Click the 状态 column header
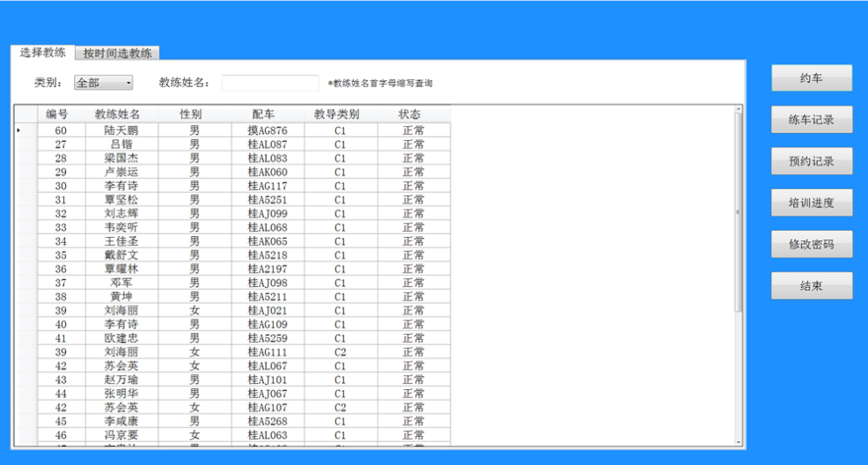The image size is (868, 465). 409,114
